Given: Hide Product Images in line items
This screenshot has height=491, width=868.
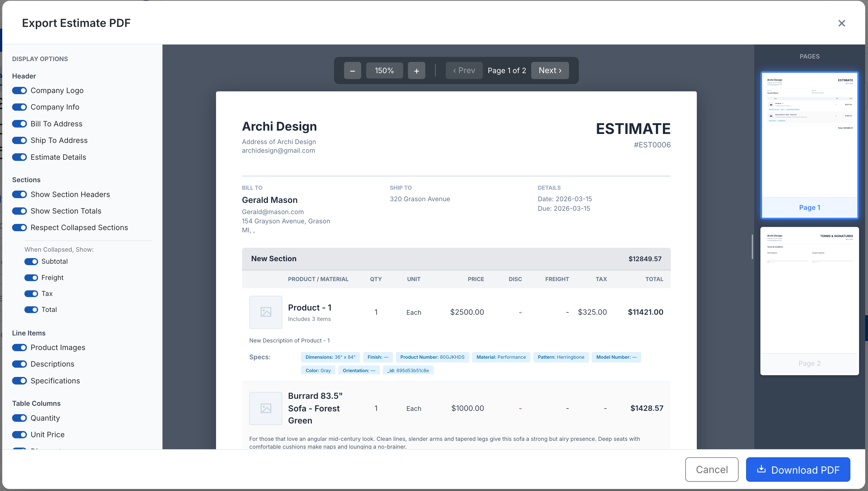Looking at the screenshot, I should (20, 347).
